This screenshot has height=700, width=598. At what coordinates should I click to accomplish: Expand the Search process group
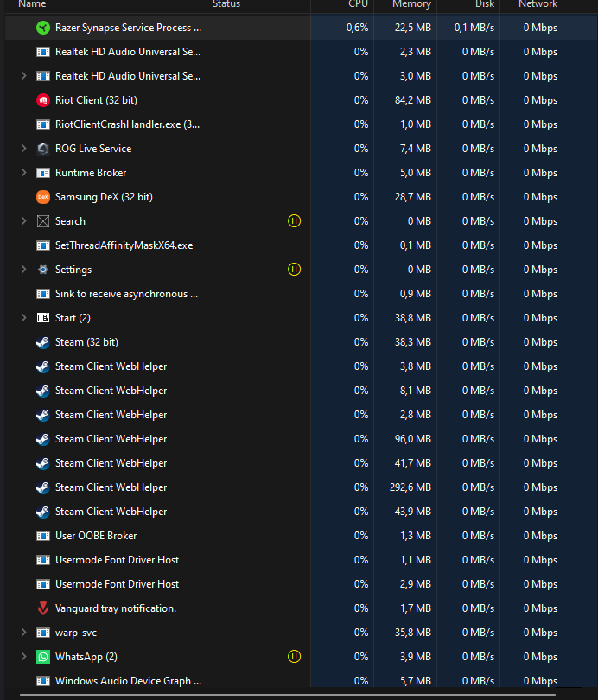click(x=23, y=221)
